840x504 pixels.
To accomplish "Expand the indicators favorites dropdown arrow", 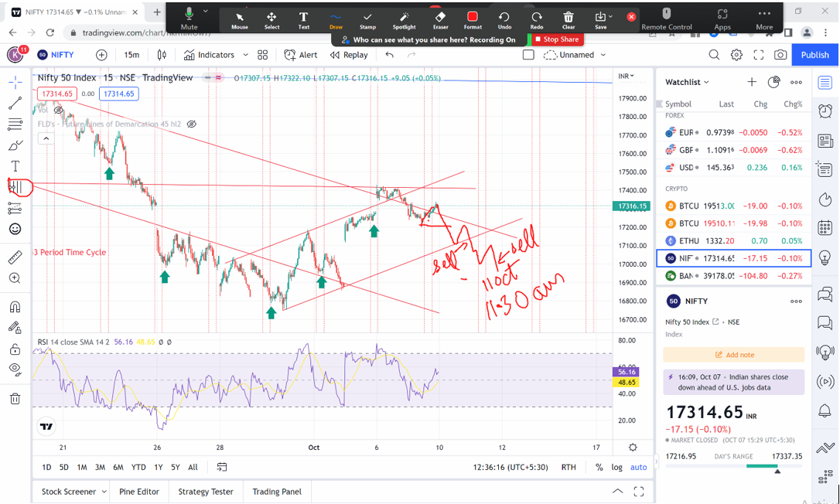I will click(245, 55).
